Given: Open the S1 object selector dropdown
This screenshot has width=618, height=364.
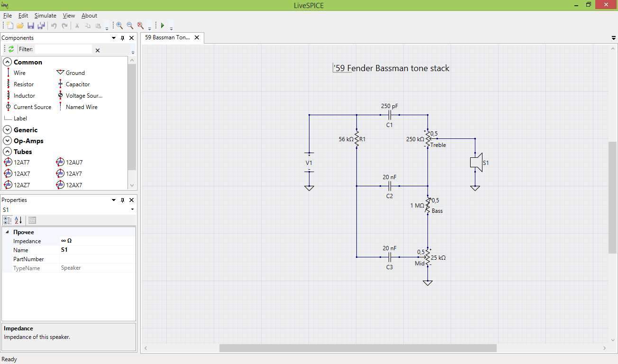Looking at the screenshot, I should 132,209.
